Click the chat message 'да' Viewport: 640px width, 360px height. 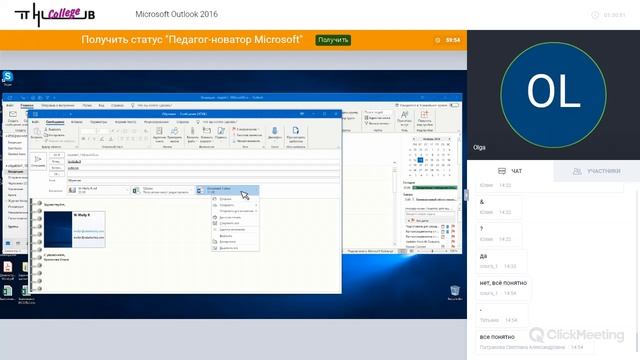coord(483,256)
